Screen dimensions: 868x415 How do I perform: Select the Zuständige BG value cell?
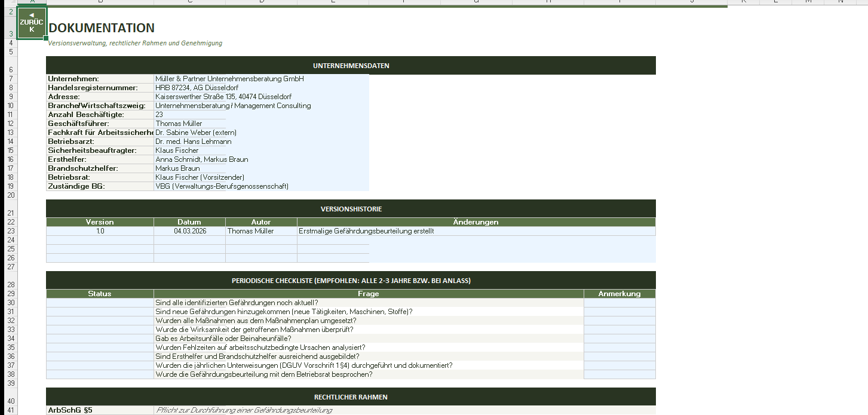click(222, 186)
